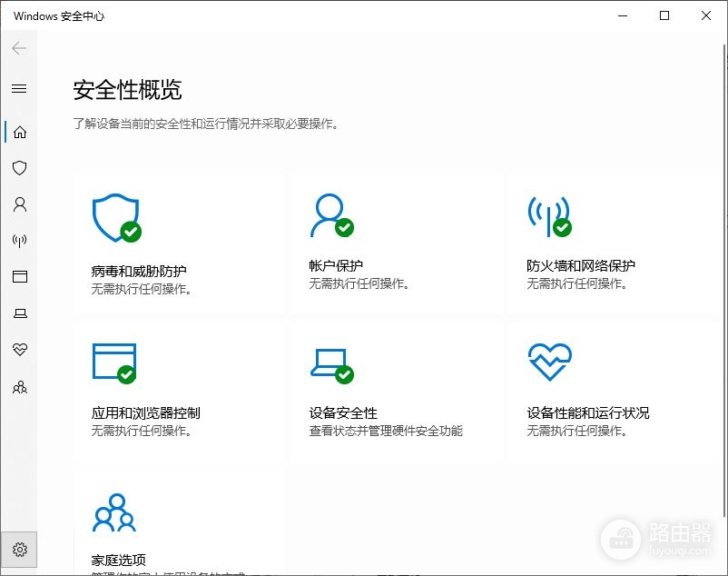Image resolution: width=728 pixels, height=576 pixels.
Task: Click the large laptop icon for 设备安全性
Action: [x=332, y=366]
